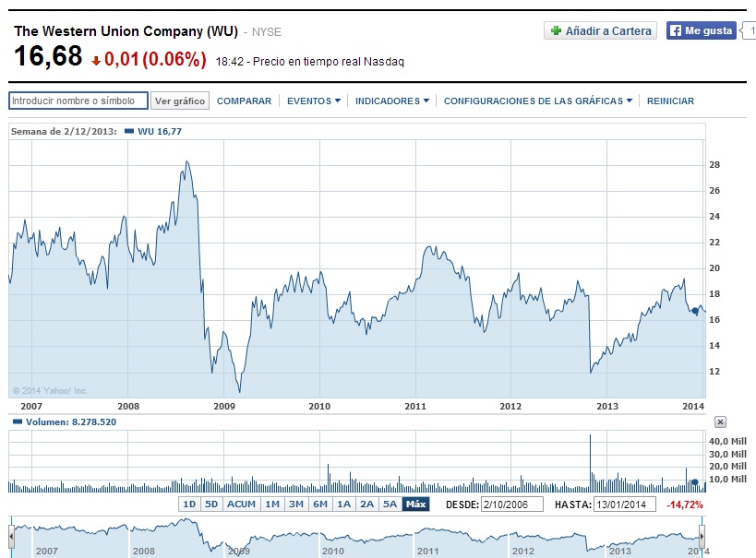756x558 pixels.
Task: Close the volume panel with the X button
Action: (720, 422)
